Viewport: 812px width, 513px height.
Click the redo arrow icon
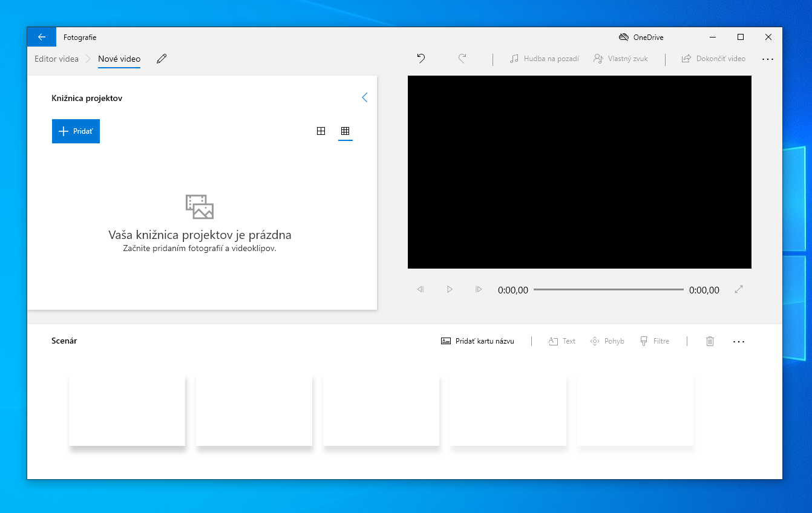pyautogui.click(x=462, y=59)
